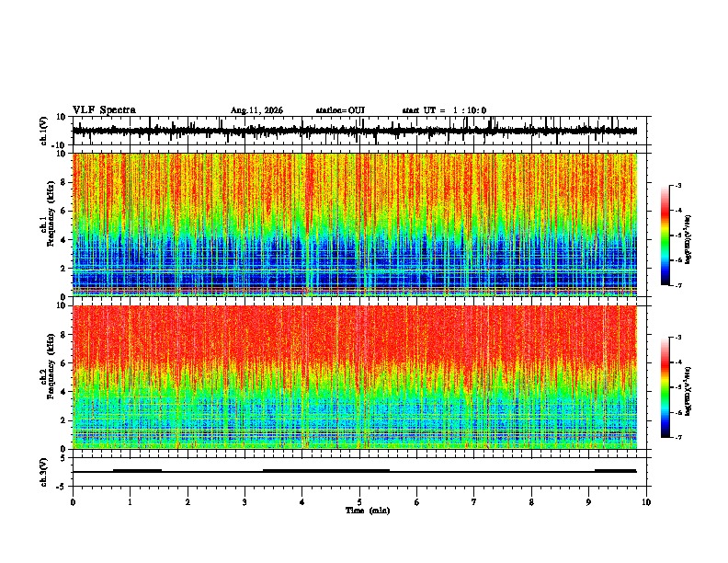Screen dimensions: 728x563
Task: Click the ch.1 colorbar "log(PSD)" label
Action: click(x=688, y=240)
